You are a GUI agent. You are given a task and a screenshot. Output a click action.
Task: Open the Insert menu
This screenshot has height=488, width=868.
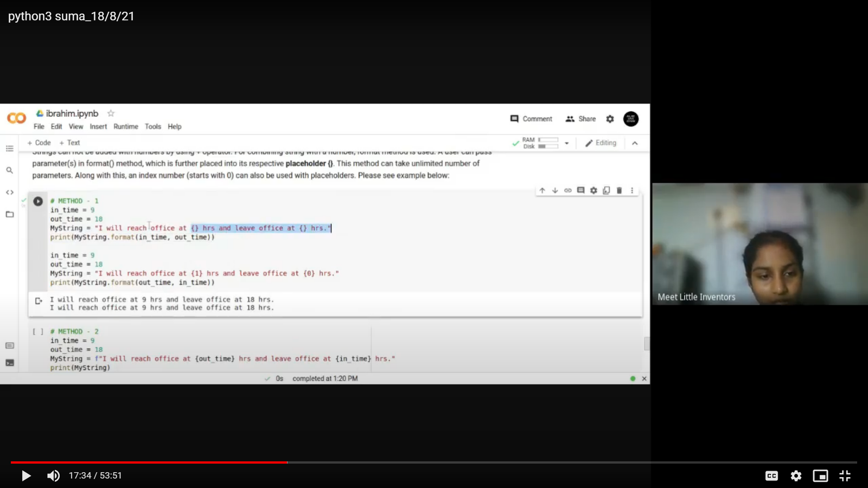pyautogui.click(x=98, y=126)
